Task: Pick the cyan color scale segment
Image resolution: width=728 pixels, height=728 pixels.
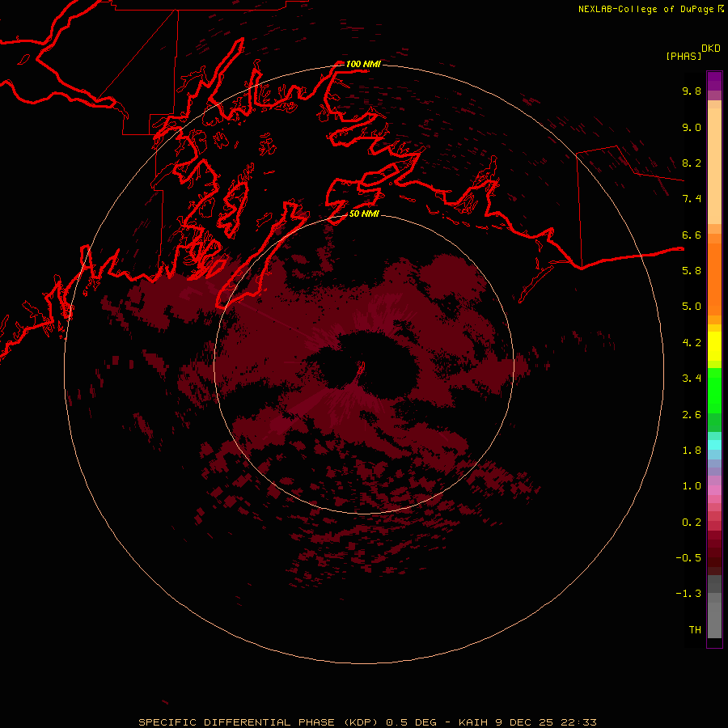Action: [x=714, y=445]
